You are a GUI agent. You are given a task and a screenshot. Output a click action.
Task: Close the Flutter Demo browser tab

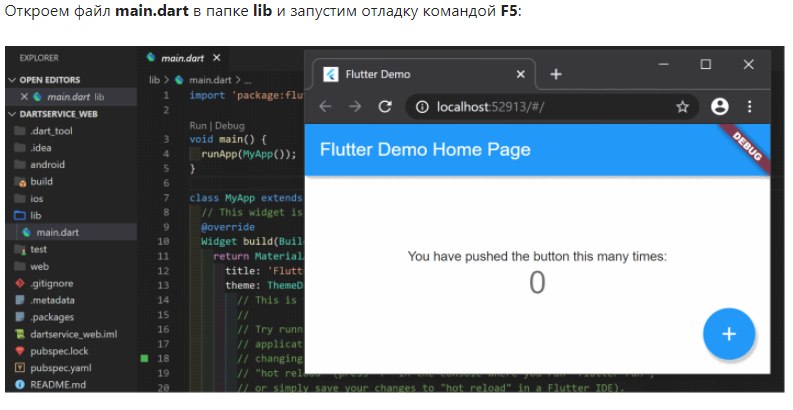[x=520, y=74]
